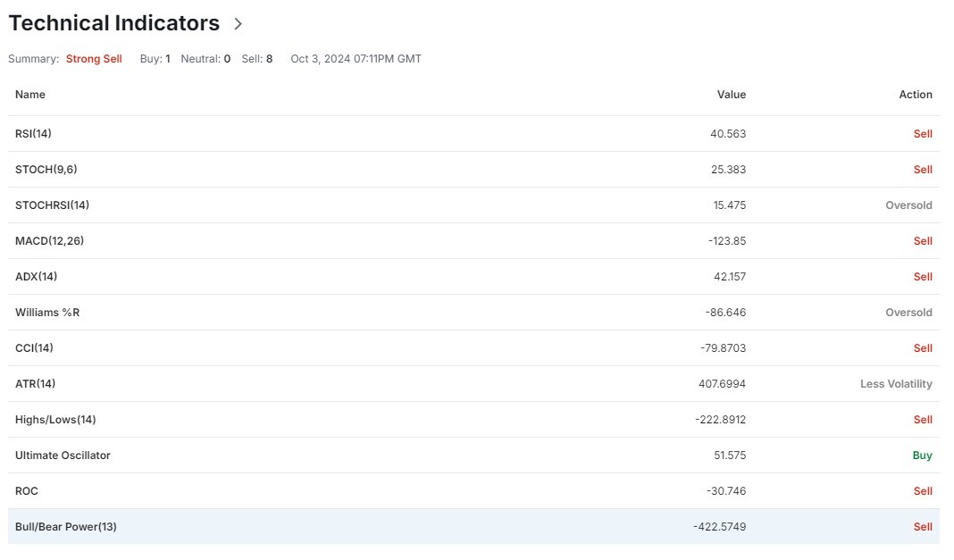Open the Technical Indicators heading link
This screenshot has width=954, height=560.
(x=113, y=23)
